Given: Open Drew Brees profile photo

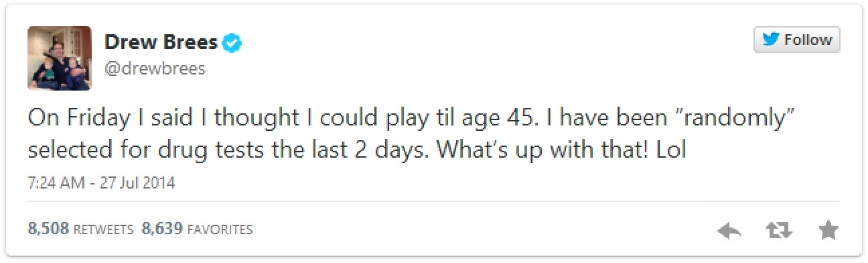Looking at the screenshot, I should click(59, 58).
